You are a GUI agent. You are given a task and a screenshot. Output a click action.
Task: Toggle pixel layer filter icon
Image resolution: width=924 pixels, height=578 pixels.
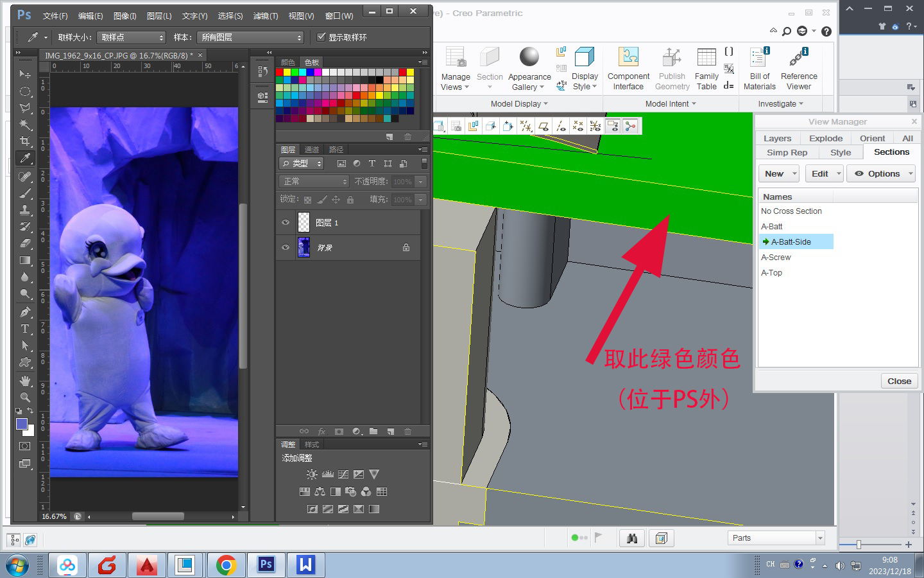coord(341,163)
